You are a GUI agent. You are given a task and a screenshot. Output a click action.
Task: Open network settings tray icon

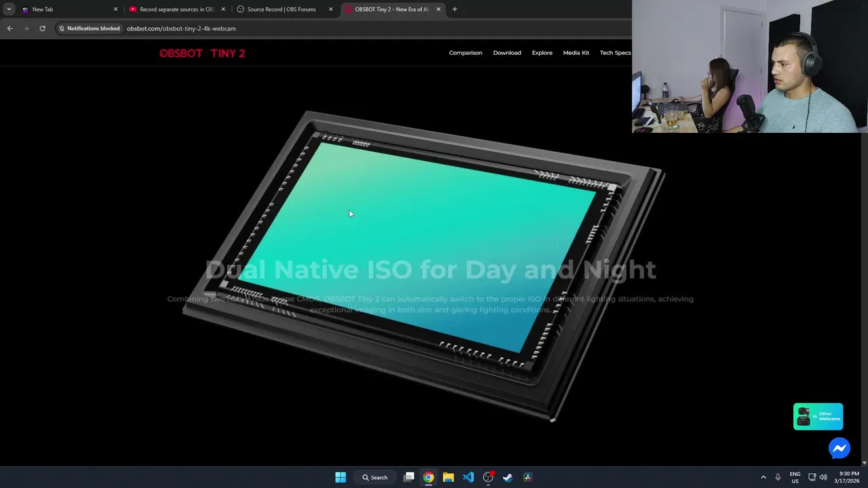click(x=812, y=477)
